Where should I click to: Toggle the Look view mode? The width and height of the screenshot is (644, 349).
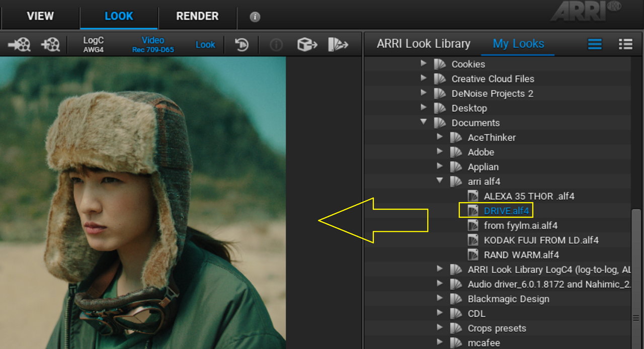click(x=205, y=45)
